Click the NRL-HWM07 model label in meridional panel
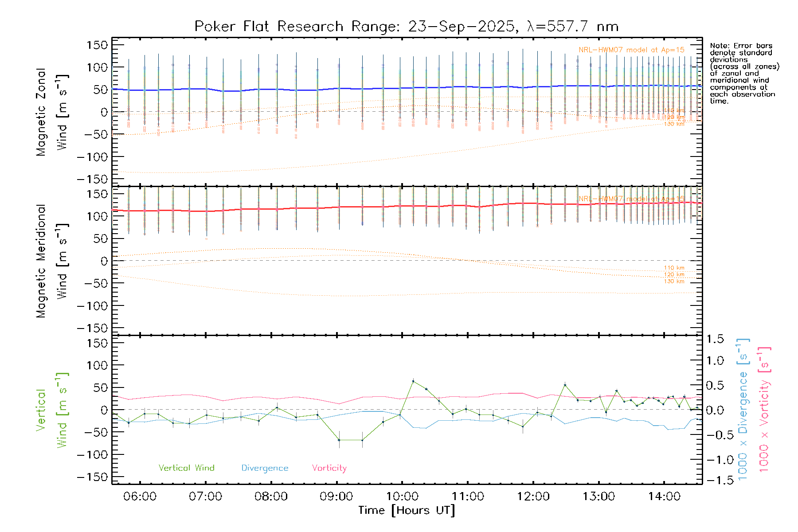This screenshot has width=798, height=532. tap(631, 199)
